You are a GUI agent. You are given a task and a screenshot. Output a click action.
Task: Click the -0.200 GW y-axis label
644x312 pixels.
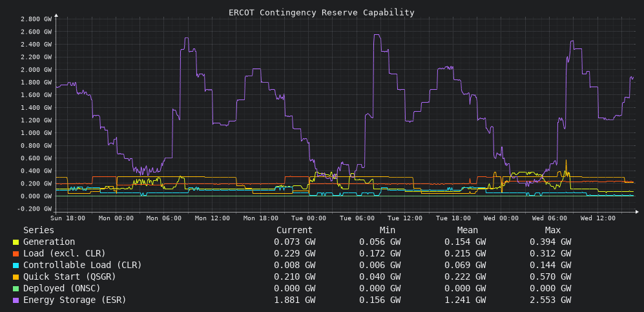click(x=35, y=209)
